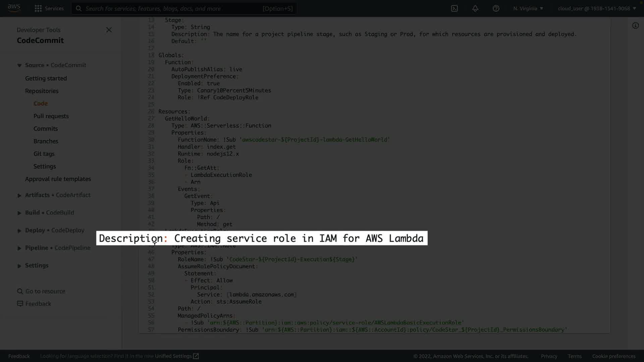Click the AWS logo home icon
The image size is (644, 362).
(14, 8)
